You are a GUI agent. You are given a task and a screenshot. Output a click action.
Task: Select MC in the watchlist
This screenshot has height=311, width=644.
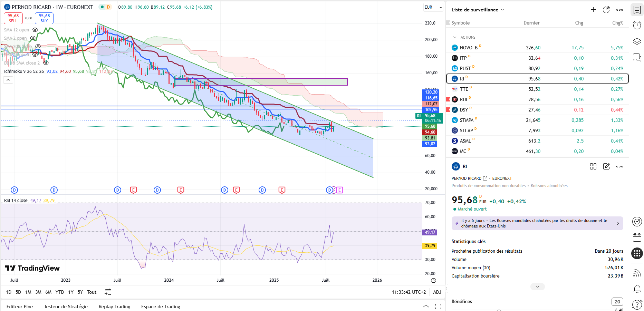coord(537,151)
